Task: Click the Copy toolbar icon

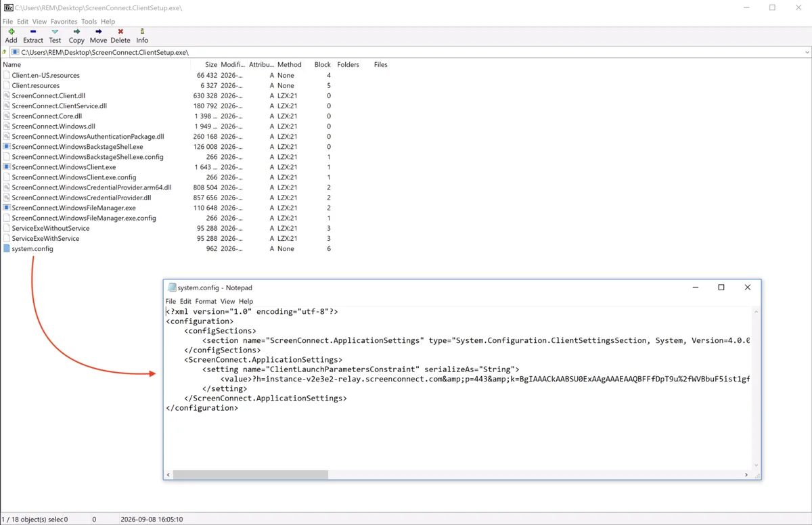Action: pos(76,32)
